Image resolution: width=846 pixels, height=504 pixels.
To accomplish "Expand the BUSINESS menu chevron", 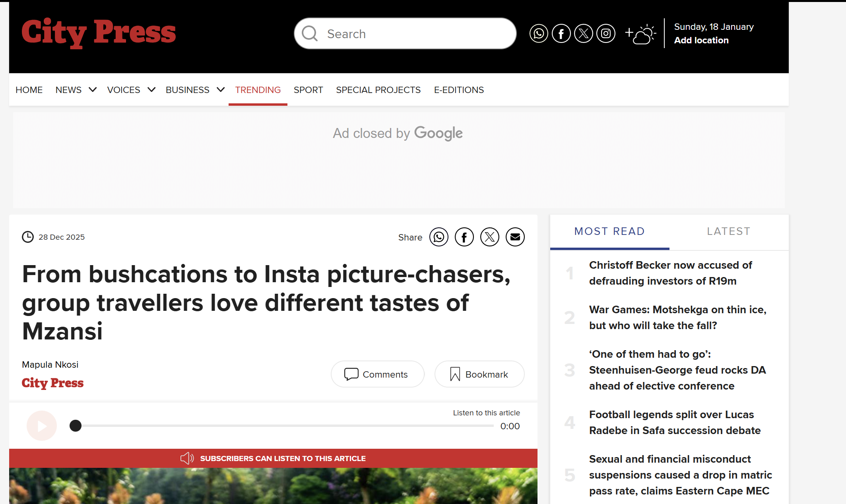I will click(x=221, y=90).
